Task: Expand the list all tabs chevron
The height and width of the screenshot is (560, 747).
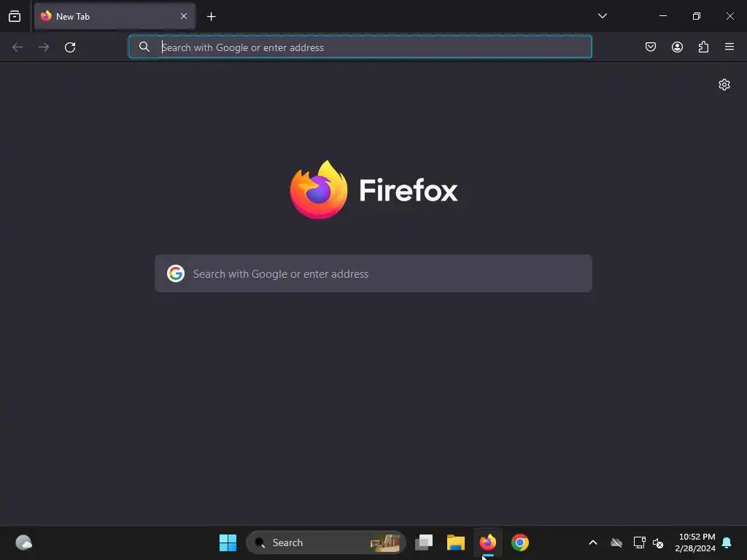Action: (602, 16)
